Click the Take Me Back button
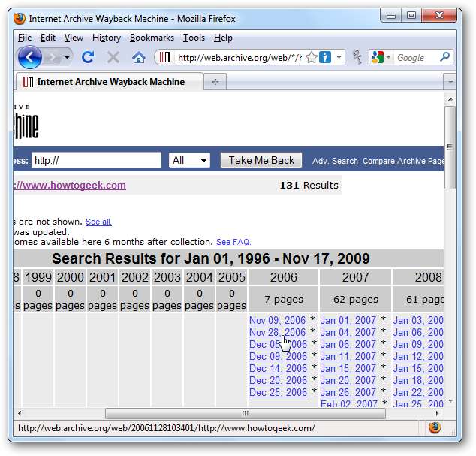The width and height of the screenshot is (476, 456). coord(261,160)
